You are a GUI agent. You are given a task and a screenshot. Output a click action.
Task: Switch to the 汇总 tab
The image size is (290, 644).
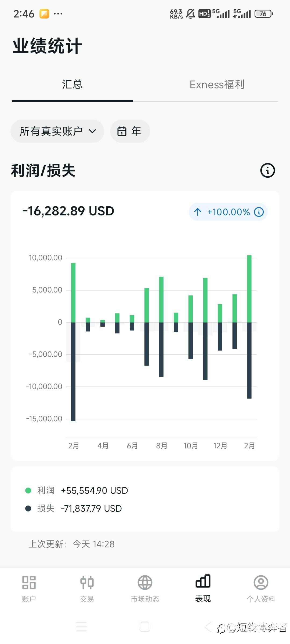coord(72,85)
